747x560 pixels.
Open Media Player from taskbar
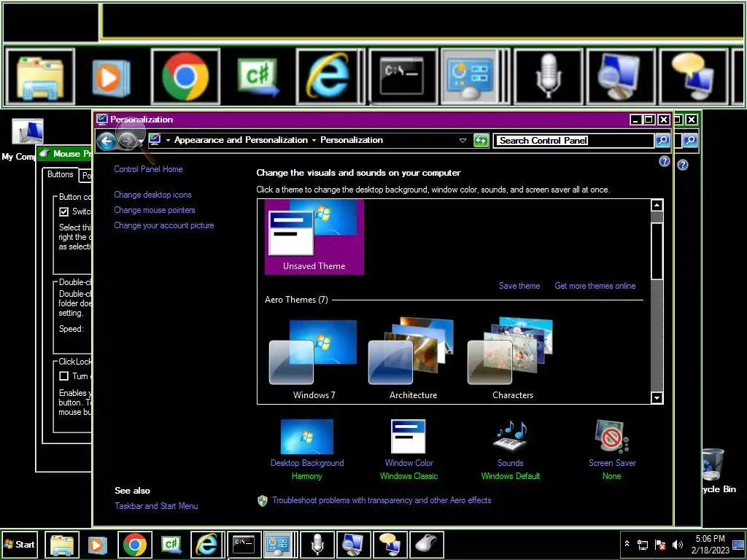pos(98,544)
